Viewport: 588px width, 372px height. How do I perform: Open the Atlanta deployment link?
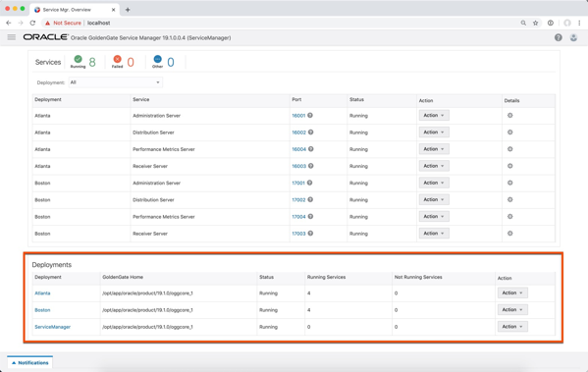pos(42,293)
